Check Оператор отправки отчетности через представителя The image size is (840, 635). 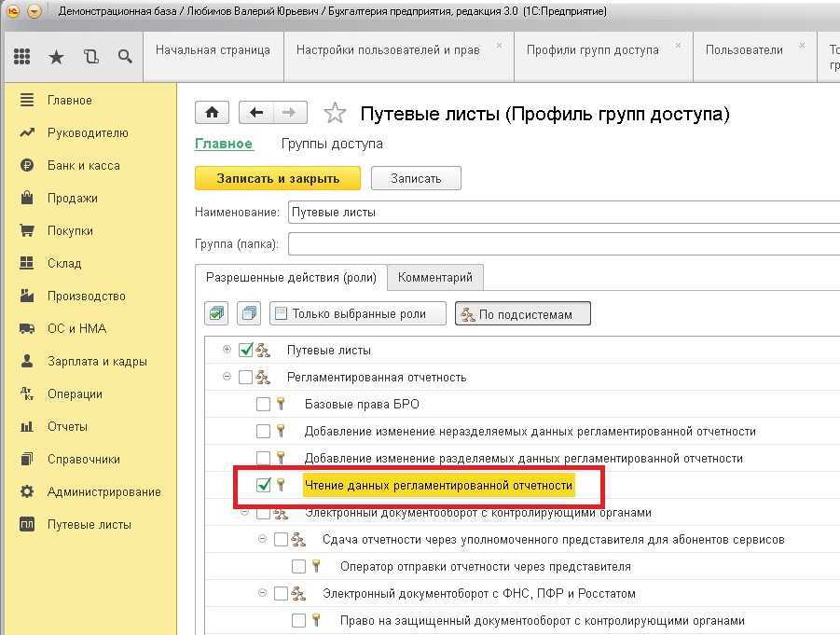[x=298, y=566]
